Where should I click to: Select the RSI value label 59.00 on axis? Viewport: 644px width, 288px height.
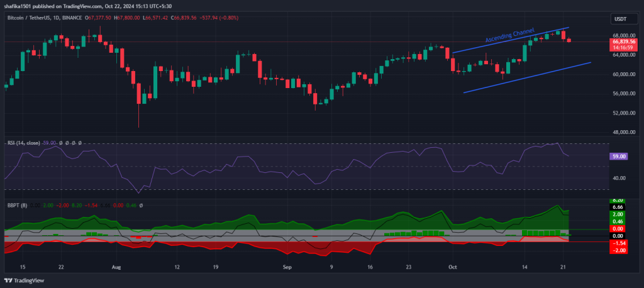(619, 156)
